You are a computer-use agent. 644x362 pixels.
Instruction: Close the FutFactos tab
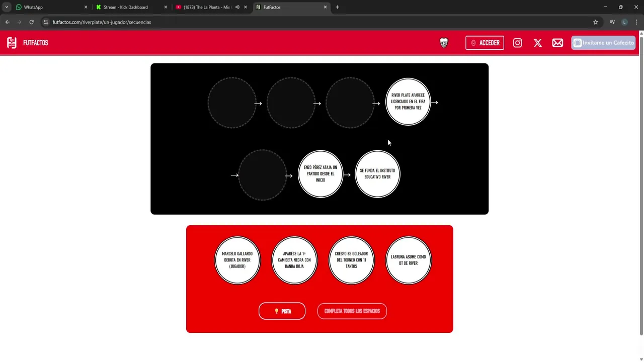pyautogui.click(x=325, y=7)
